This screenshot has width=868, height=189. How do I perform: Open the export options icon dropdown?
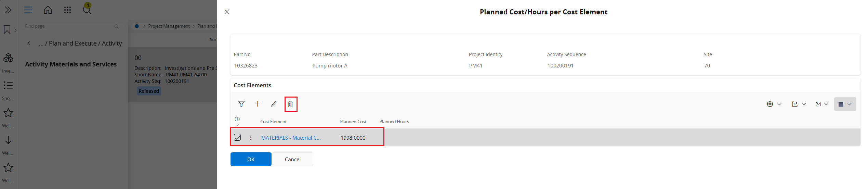pos(799,104)
